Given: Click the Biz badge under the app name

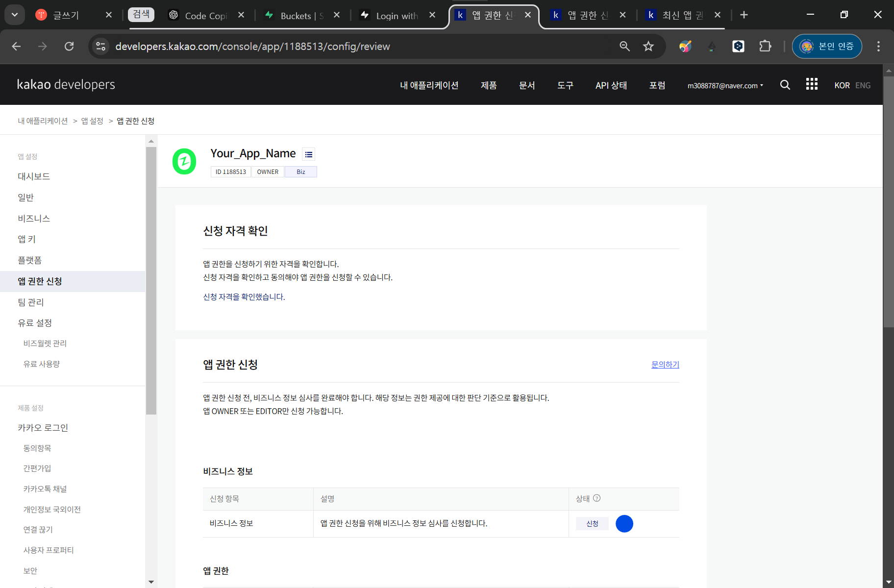Looking at the screenshot, I should coord(301,172).
